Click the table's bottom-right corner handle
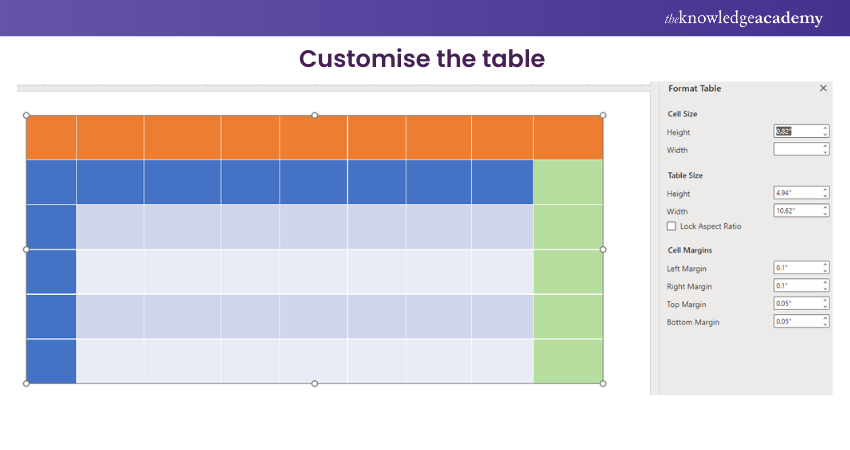 (x=603, y=383)
